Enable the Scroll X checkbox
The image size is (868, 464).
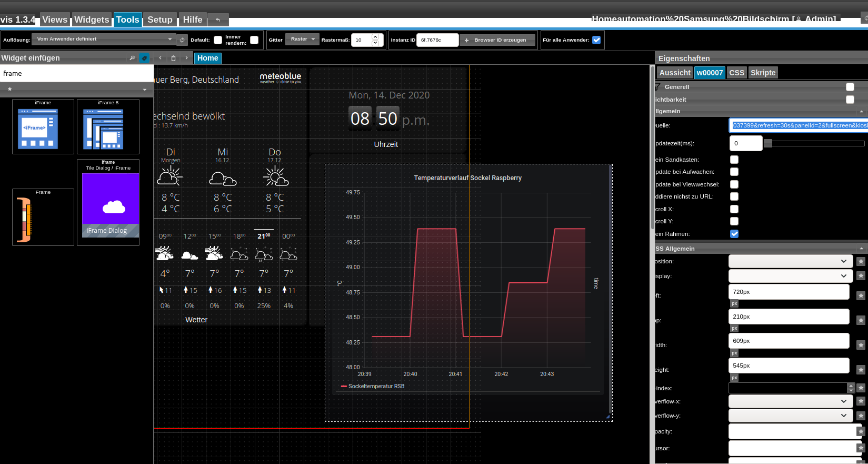(734, 209)
